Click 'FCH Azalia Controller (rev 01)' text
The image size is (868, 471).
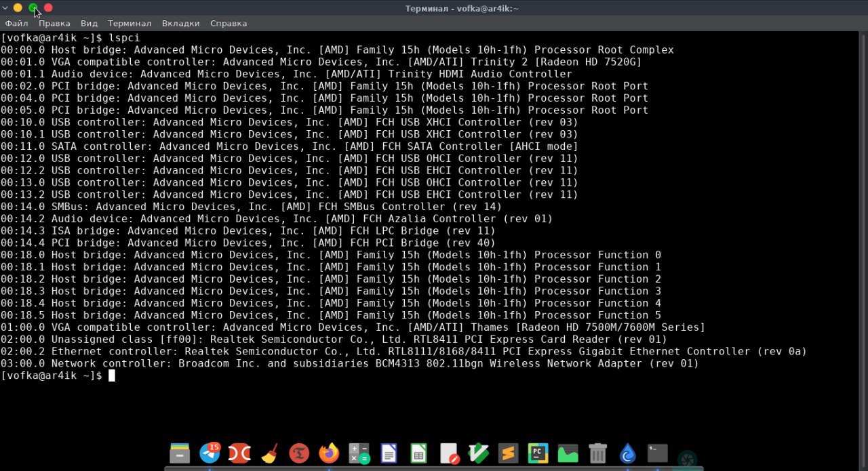coord(458,219)
